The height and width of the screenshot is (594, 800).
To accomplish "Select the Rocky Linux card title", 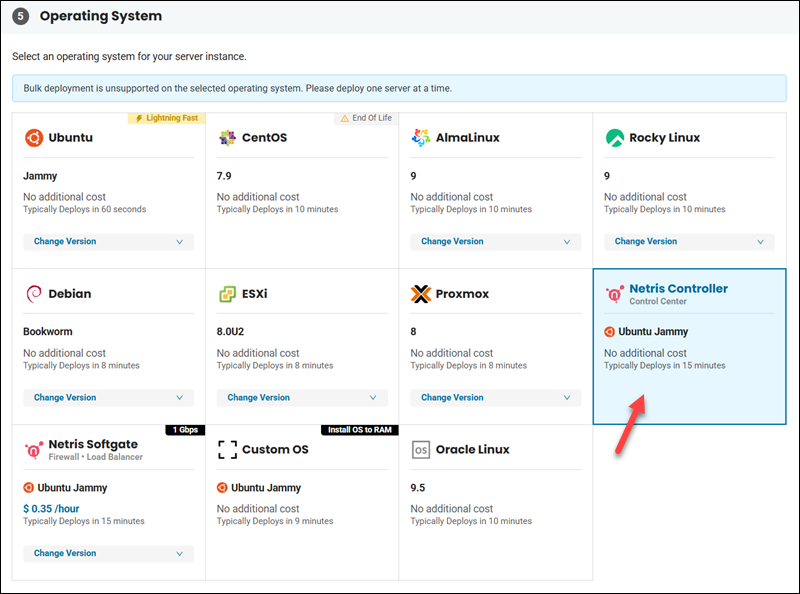I will click(664, 138).
